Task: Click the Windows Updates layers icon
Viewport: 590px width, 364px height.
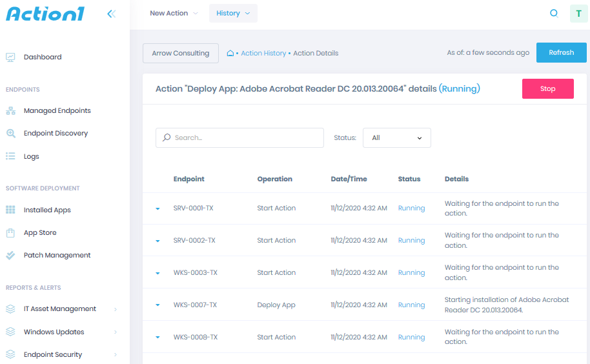Action: coord(10,332)
